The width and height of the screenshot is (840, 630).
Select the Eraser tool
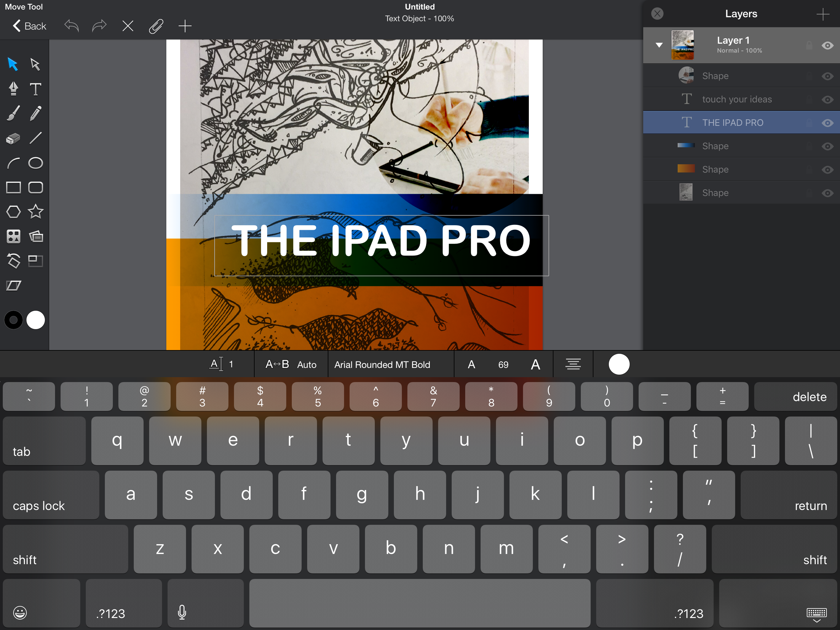click(x=13, y=138)
